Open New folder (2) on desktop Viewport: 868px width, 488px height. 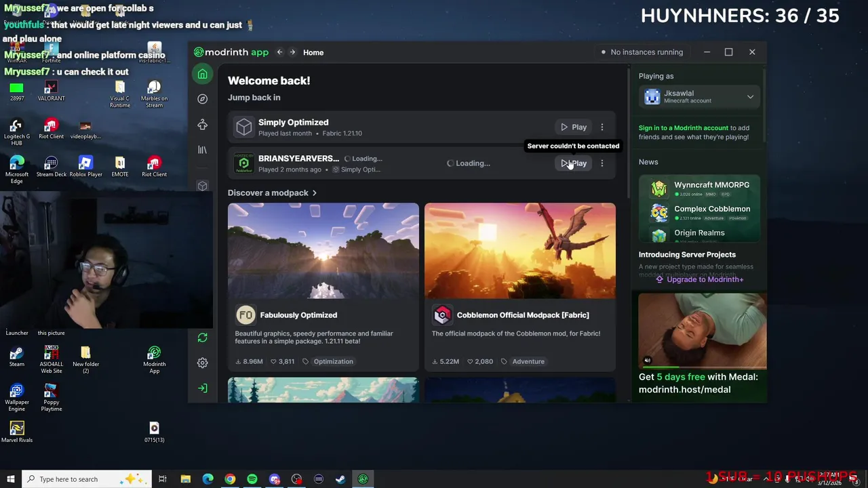click(x=85, y=360)
